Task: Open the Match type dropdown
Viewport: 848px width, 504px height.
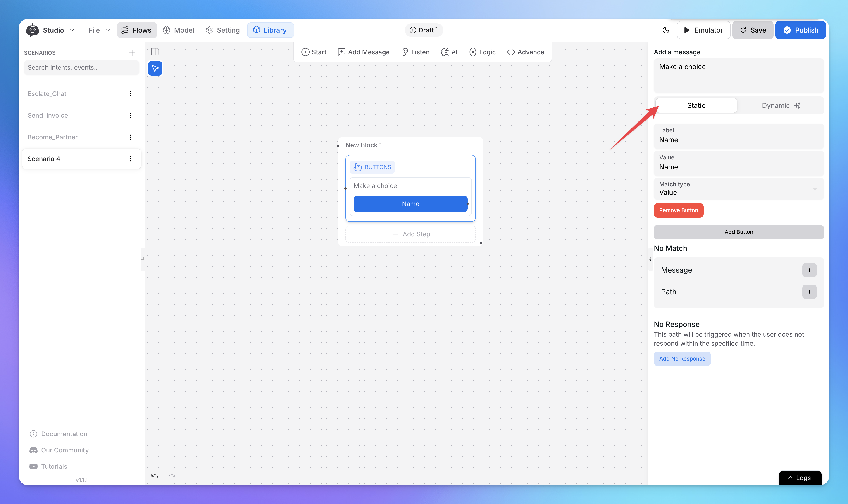Action: 739,189
